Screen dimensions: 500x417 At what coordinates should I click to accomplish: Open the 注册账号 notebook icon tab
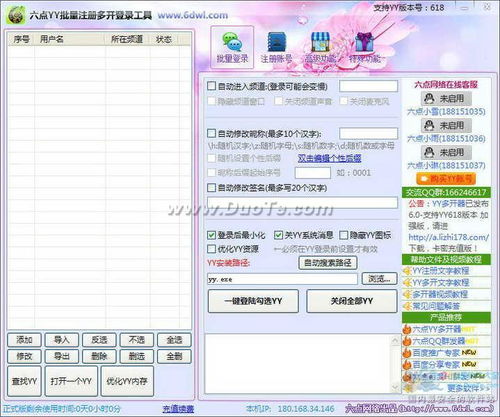click(x=276, y=48)
